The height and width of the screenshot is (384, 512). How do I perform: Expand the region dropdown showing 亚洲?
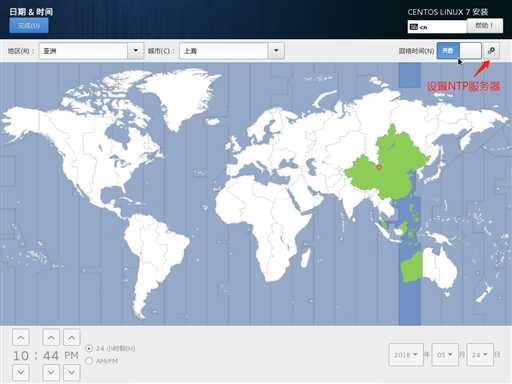(x=92, y=51)
